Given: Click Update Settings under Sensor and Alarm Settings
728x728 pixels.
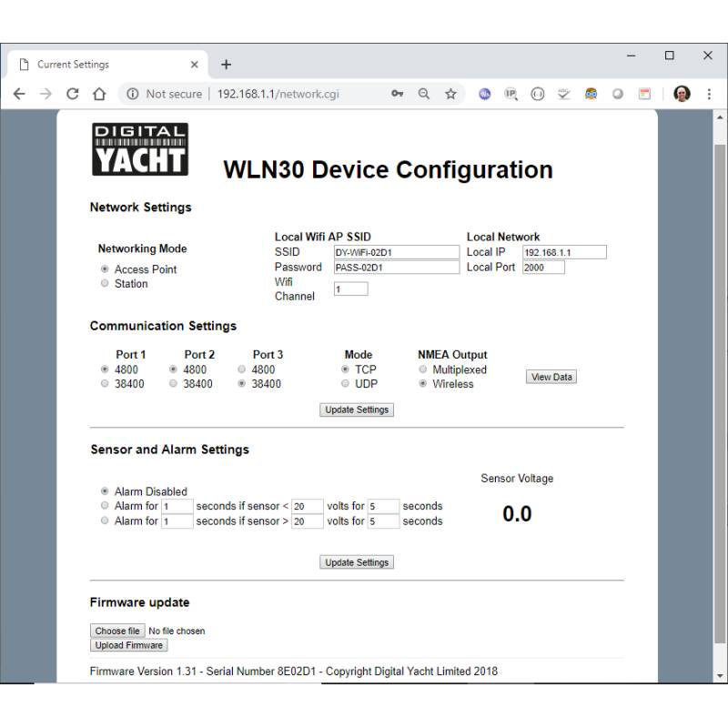Looking at the screenshot, I should point(357,562).
